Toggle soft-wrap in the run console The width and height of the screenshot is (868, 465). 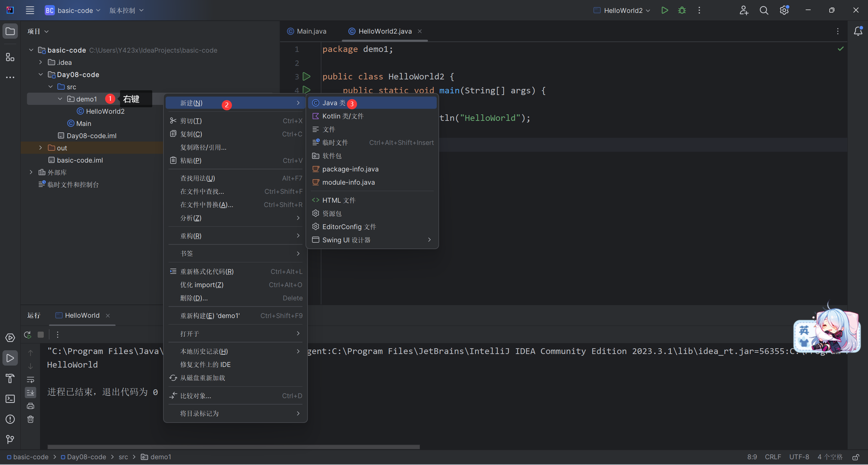(x=31, y=379)
